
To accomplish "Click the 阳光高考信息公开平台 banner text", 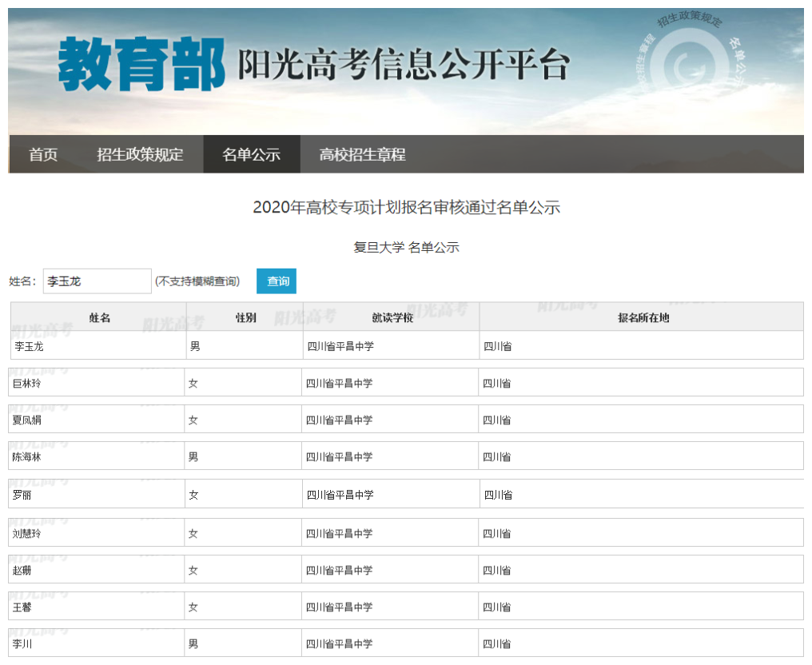I will tap(404, 64).
